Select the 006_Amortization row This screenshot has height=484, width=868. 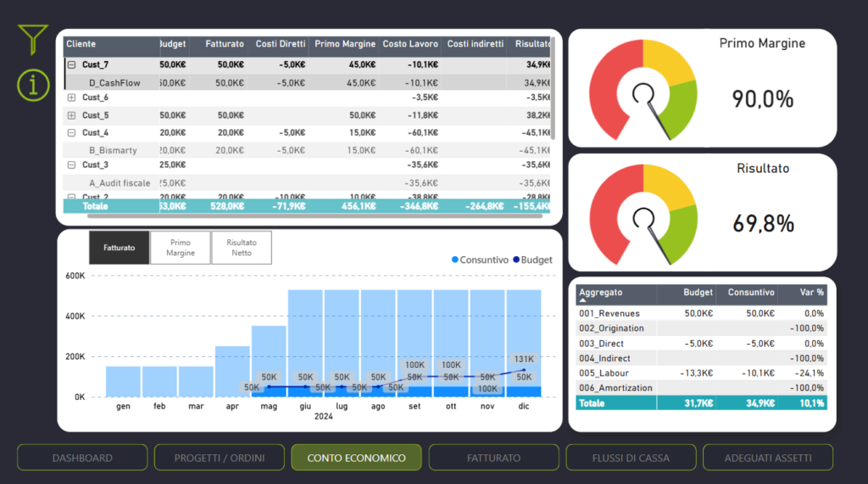pyautogui.click(x=701, y=388)
